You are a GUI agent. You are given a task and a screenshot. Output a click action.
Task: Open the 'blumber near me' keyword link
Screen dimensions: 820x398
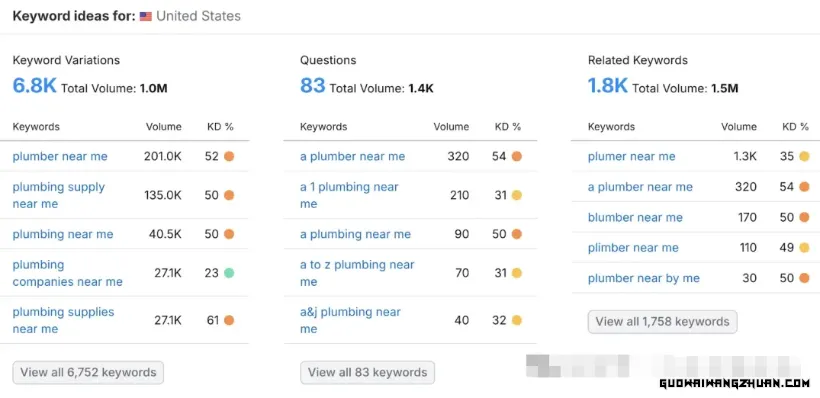coord(635,218)
